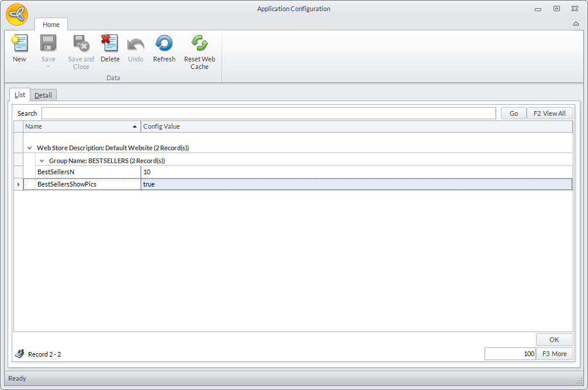
Task: Click the Save floppy disk icon
Action: (x=48, y=44)
